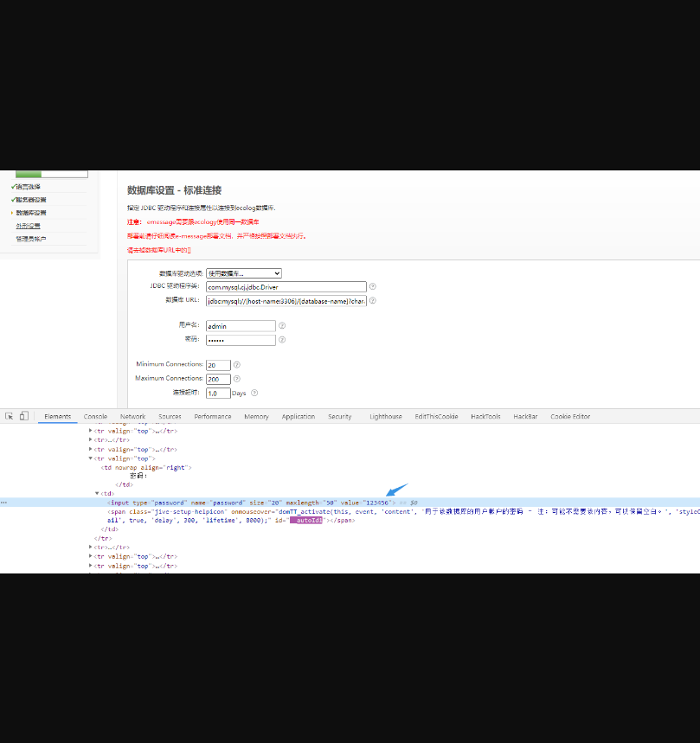Image resolution: width=700 pixels, height=743 pixels.
Task: Click help icon beside the password field
Action: tap(281, 340)
